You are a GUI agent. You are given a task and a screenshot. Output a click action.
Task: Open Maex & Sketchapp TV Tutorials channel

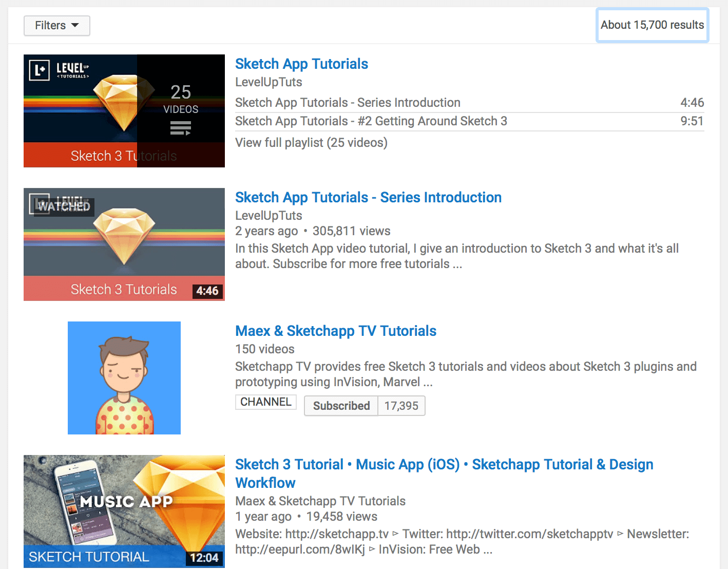pyautogui.click(x=335, y=331)
